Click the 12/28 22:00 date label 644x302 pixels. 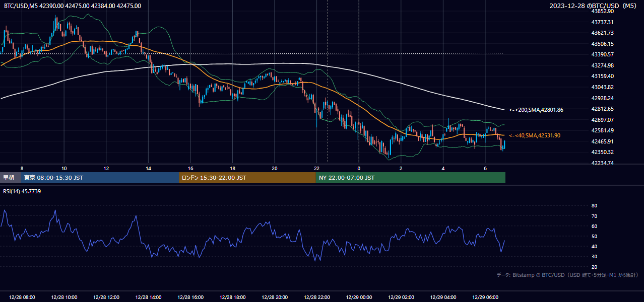click(x=316, y=297)
